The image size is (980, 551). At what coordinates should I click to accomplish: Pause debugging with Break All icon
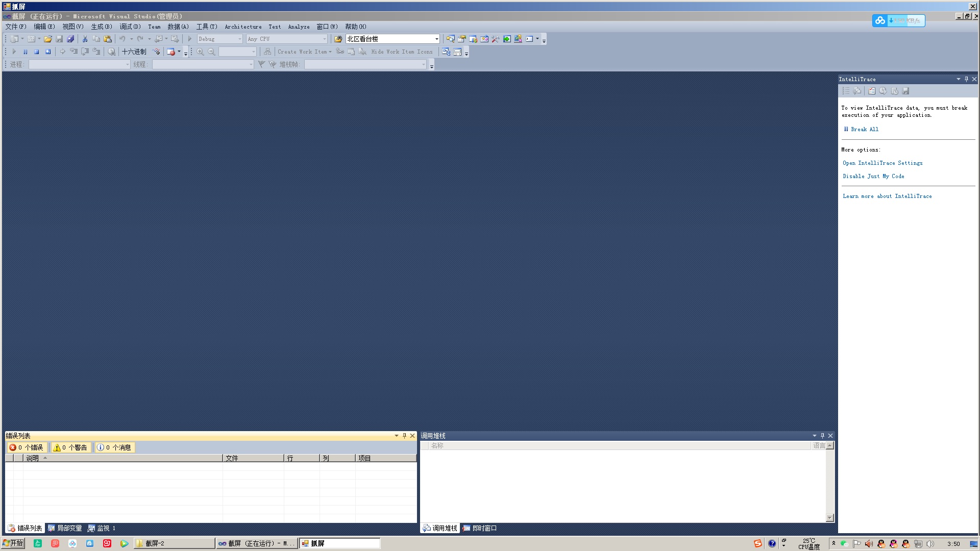[x=25, y=52]
